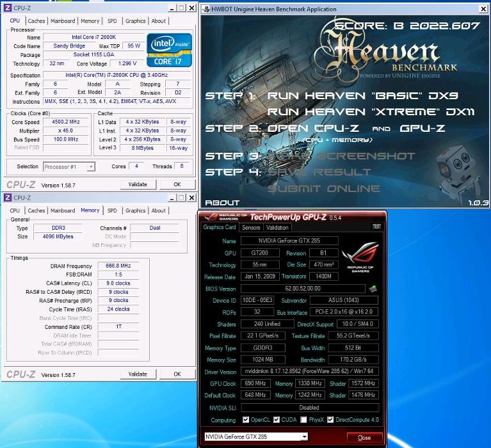Toggle the PhysX checkbox in GPU-Z
This screenshot has height=448, width=491.
point(303,419)
